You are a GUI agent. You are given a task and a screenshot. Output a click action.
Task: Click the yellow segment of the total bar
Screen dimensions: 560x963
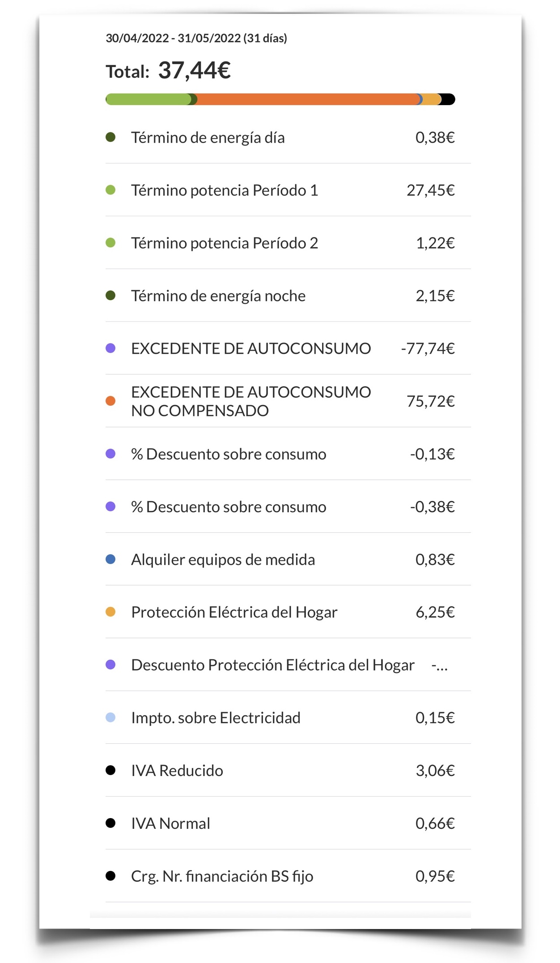[431, 99]
